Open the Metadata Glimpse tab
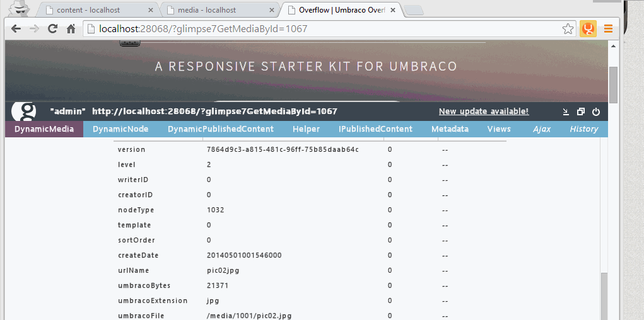Viewport: 644px width, 320px height. pos(450,129)
